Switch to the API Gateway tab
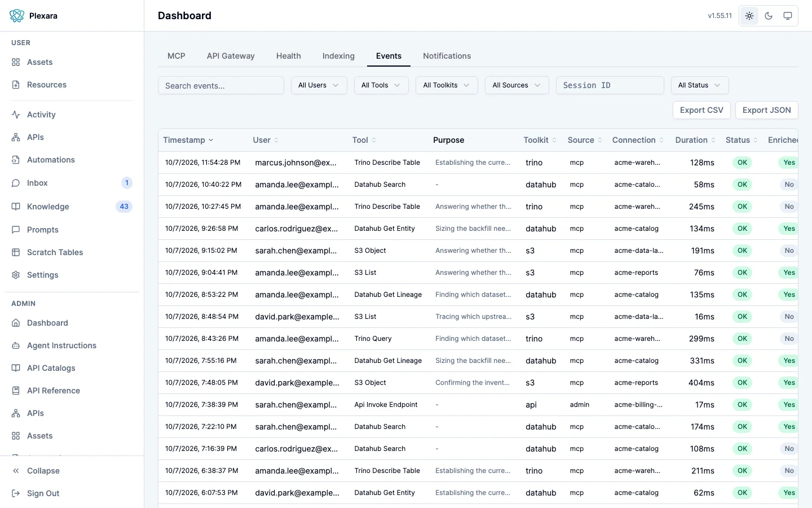Viewport: 812px width, 508px height. (231, 56)
